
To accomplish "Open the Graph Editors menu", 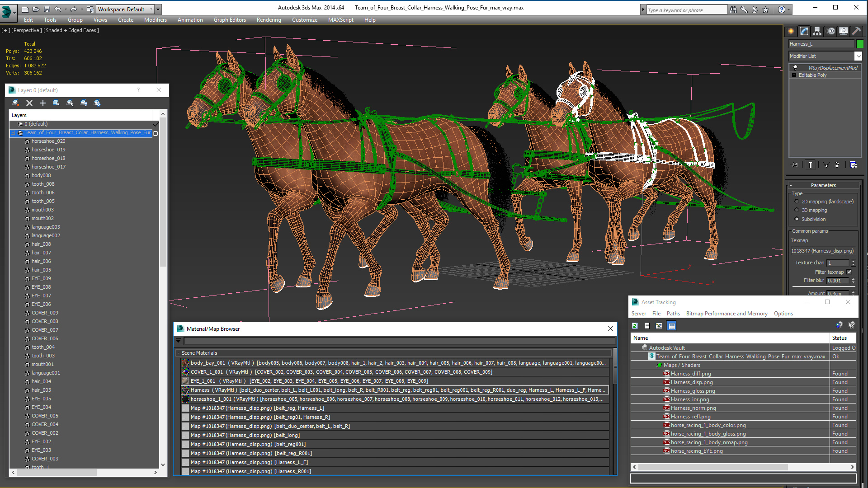I will pos(230,20).
